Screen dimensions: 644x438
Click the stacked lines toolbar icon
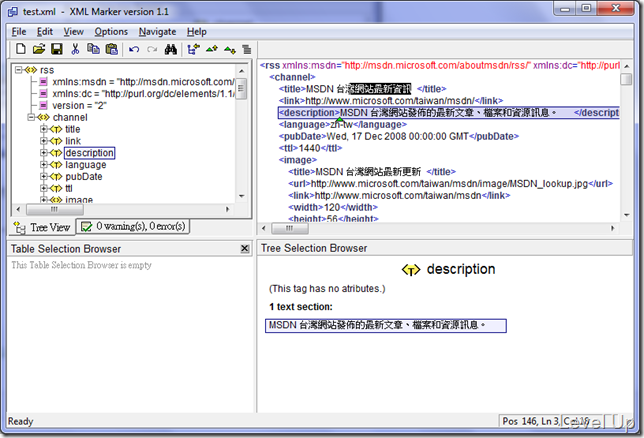(x=247, y=50)
